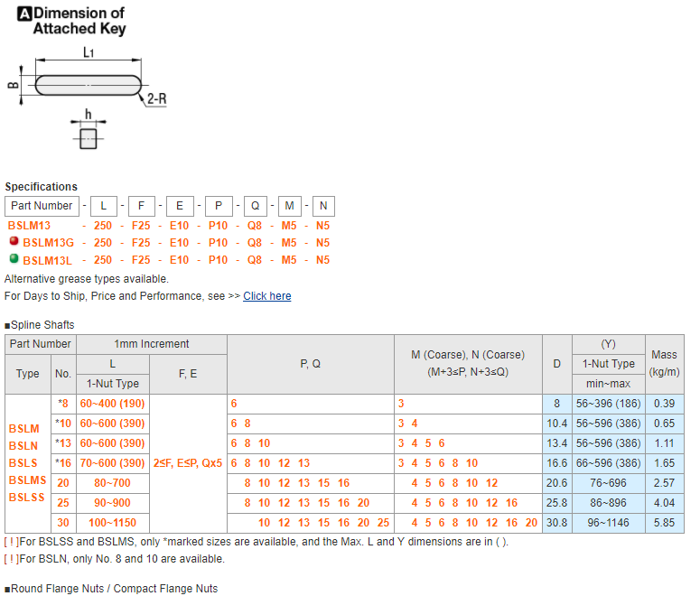
Task: Click the '30' No. cell
Action: point(63,523)
